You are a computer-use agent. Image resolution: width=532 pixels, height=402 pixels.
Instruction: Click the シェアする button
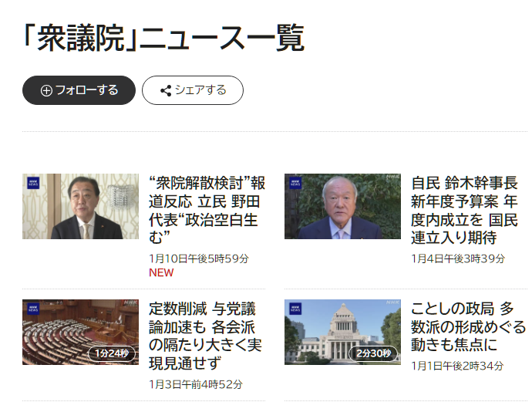click(193, 90)
